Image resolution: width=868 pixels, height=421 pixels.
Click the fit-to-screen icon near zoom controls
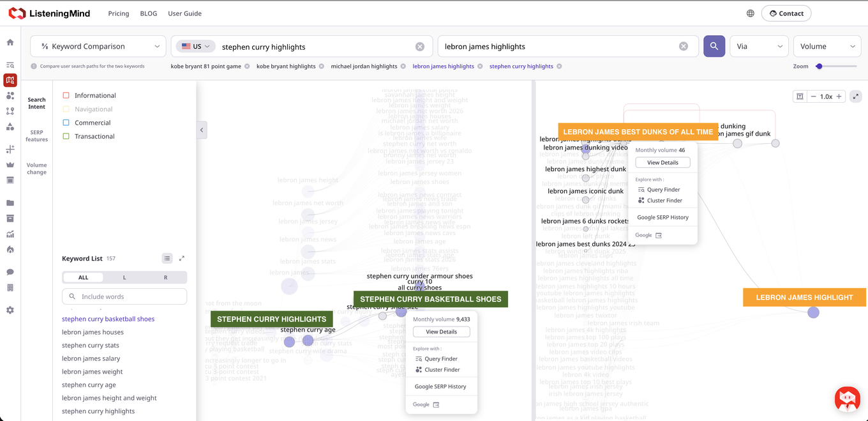click(x=800, y=96)
